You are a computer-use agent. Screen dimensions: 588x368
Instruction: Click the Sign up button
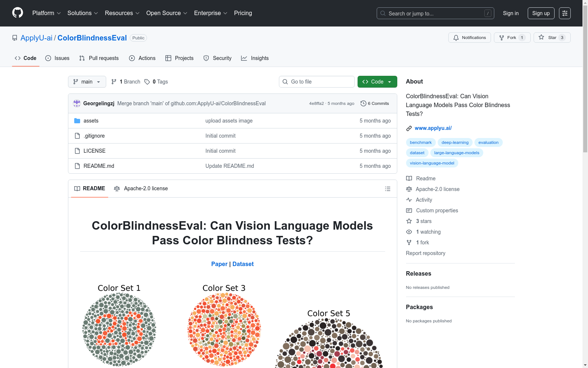541,13
